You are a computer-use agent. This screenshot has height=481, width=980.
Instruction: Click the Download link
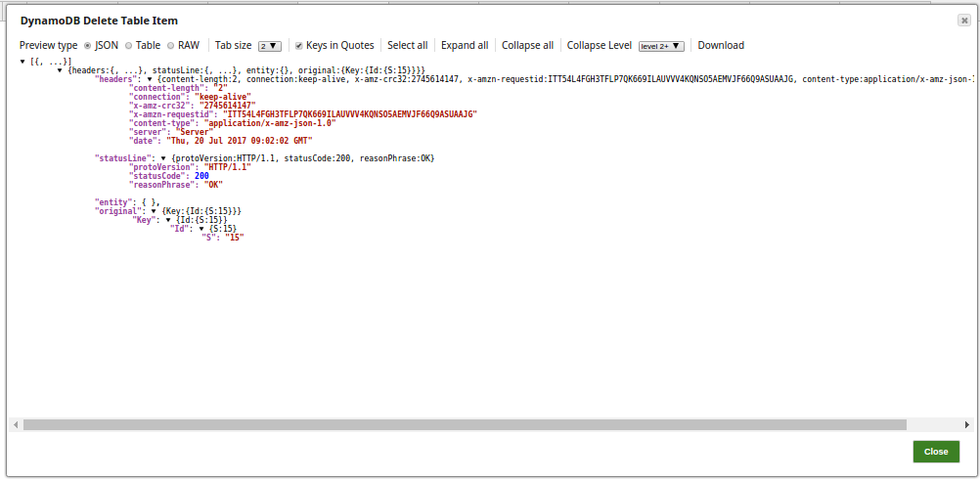(x=721, y=46)
